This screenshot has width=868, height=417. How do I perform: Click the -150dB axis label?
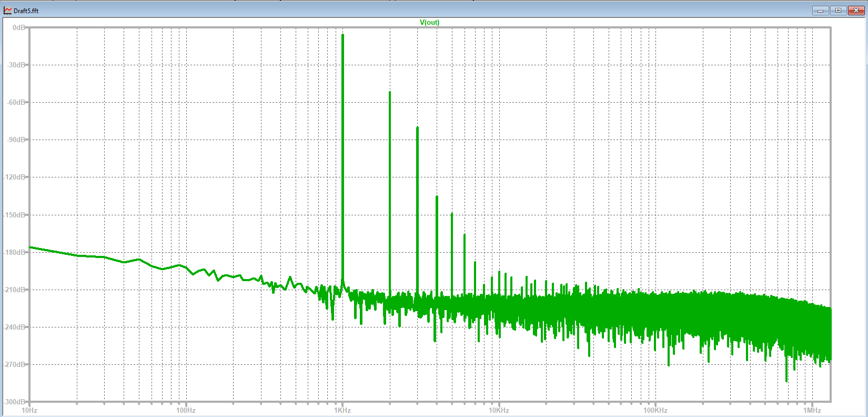click(x=14, y=215)
